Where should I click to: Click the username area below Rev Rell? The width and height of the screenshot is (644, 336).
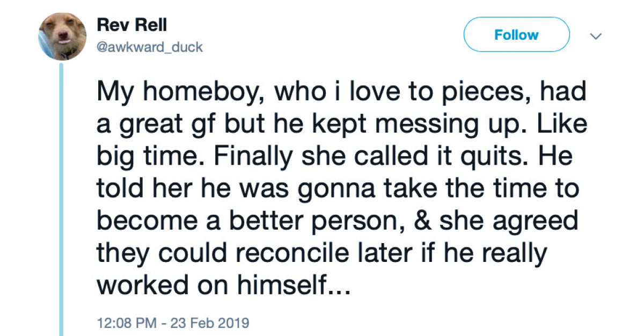pyautogui.click(x=150, y=47)
